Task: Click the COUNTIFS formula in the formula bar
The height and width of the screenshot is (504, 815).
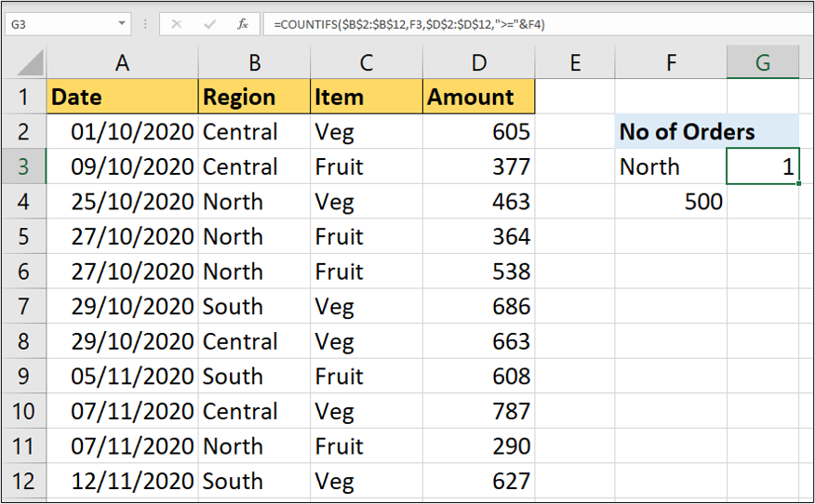Action: [409, 24]
